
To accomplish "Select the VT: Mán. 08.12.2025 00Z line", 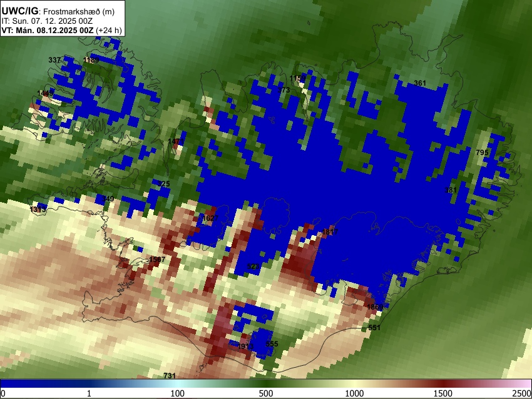I will click(61, 30).
